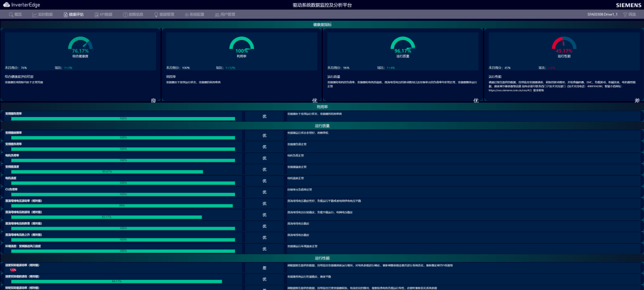Image resolution: width=644 pixels, height=290 pixels.
Task: Open the 健康评估 tab
Action: coord(73,14)
